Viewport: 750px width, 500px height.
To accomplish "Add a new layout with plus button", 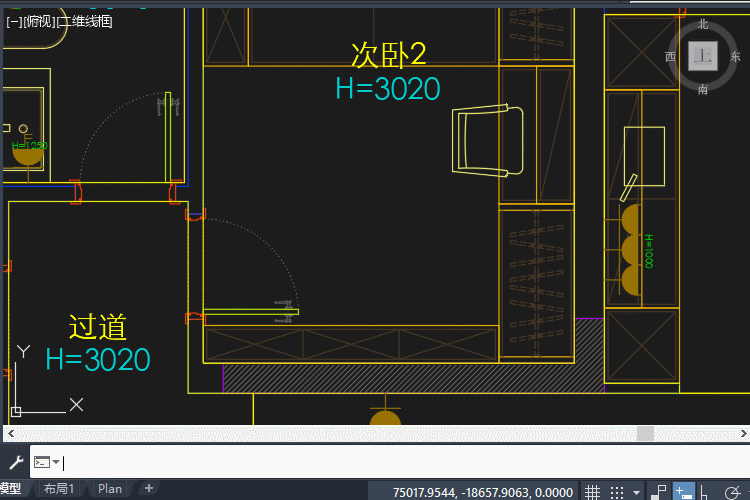I will (149, 489).
